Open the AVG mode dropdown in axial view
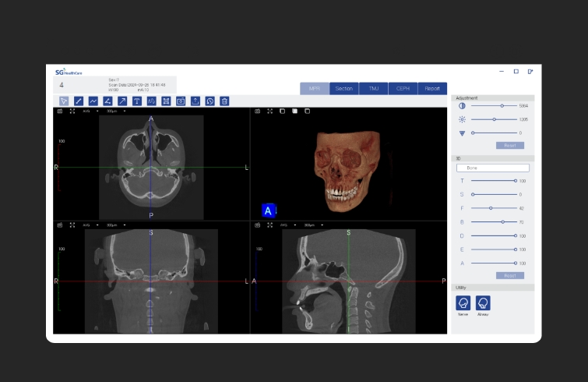Screen dimensions: 588x382 click(91, 111)
